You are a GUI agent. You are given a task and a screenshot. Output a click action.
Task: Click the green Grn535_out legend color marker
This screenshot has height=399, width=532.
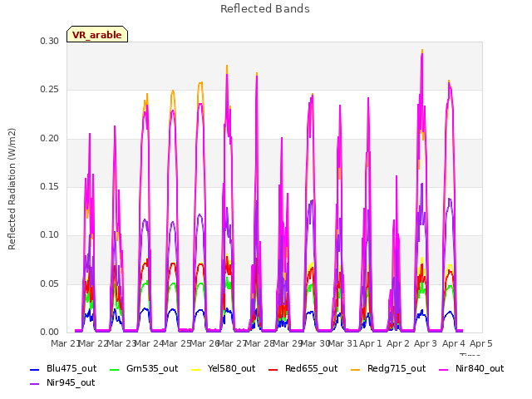(115, 369)
